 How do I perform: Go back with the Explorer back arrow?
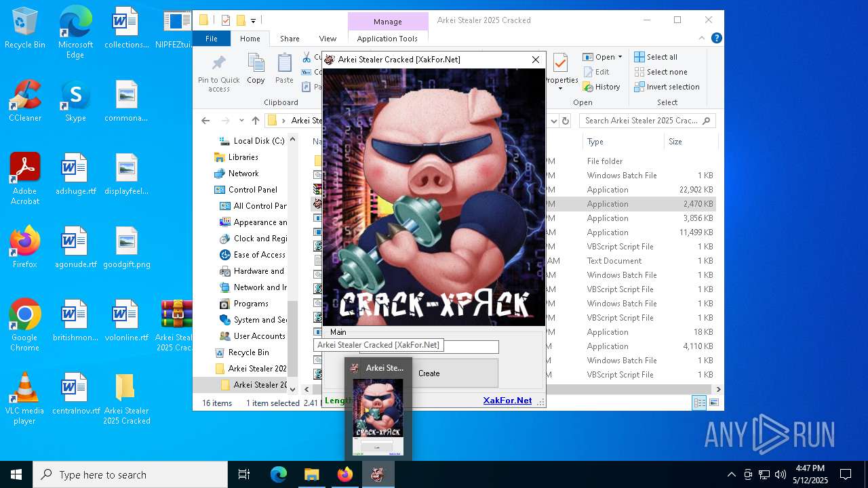pos(205,121)
